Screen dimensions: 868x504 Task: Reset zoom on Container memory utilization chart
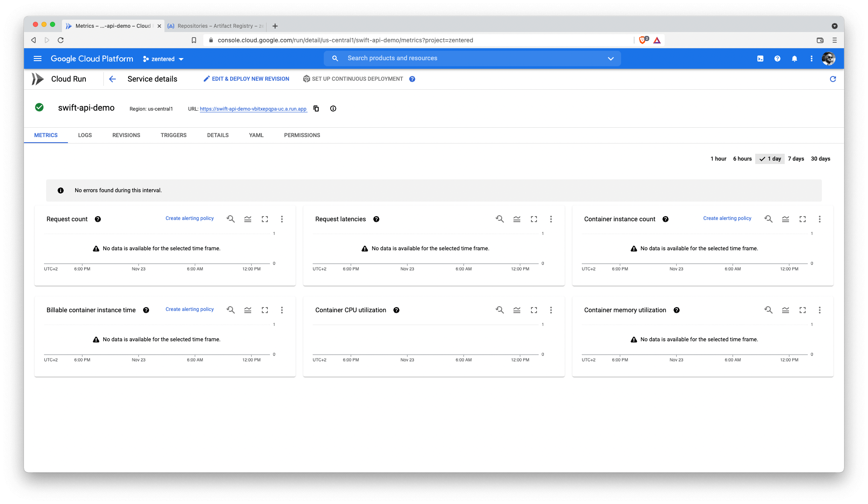[768, 310]
